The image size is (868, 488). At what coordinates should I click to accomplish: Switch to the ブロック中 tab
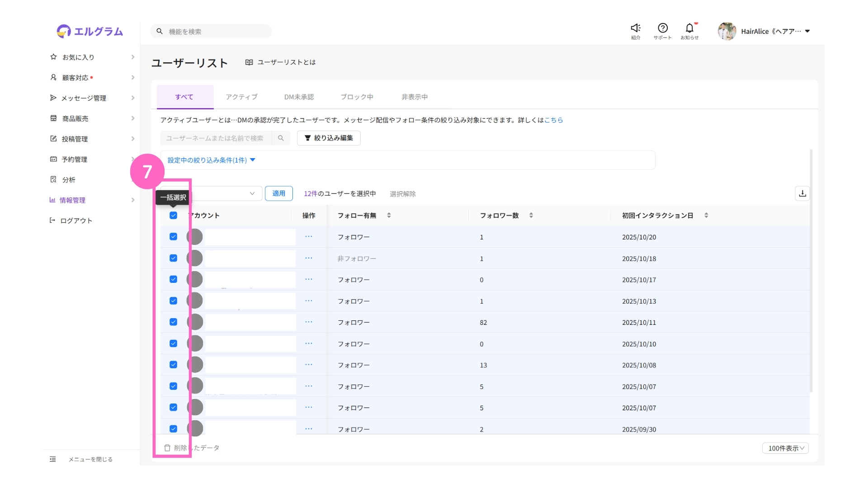(357, 97)
